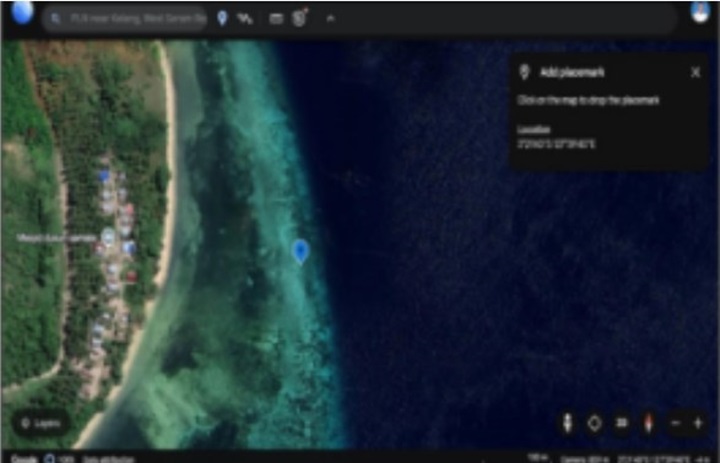Click the mosque place marker in the village
The width and height of the screenshot is (720, 463).
pos(107,236)
